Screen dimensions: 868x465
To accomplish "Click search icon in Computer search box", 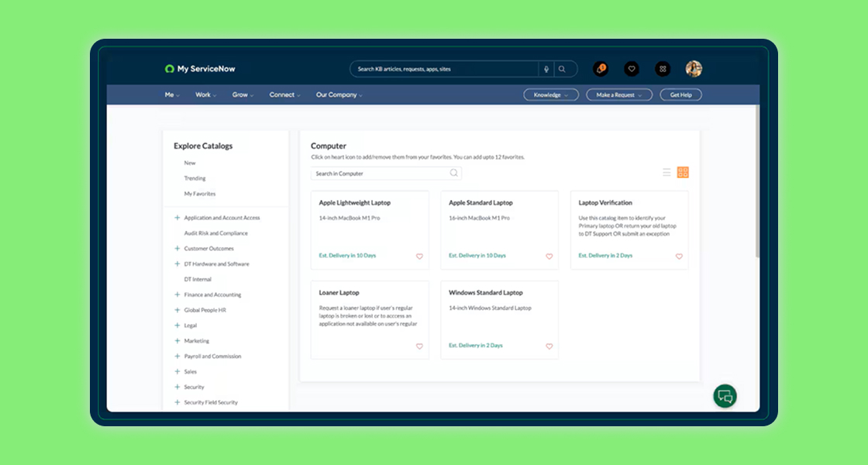I will 454,174.
